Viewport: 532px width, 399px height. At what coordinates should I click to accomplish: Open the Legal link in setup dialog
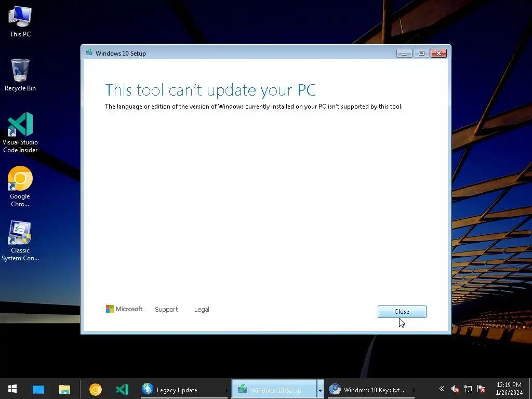(202, 310)
